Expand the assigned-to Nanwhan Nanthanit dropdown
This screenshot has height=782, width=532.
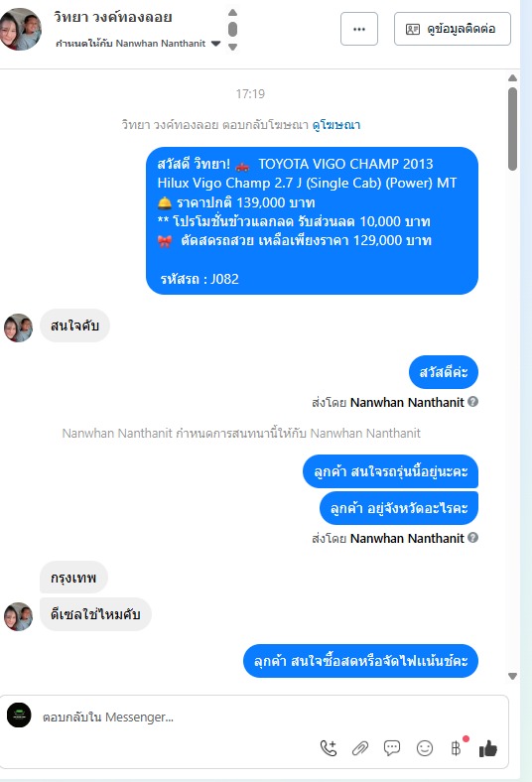coord(215,44)
